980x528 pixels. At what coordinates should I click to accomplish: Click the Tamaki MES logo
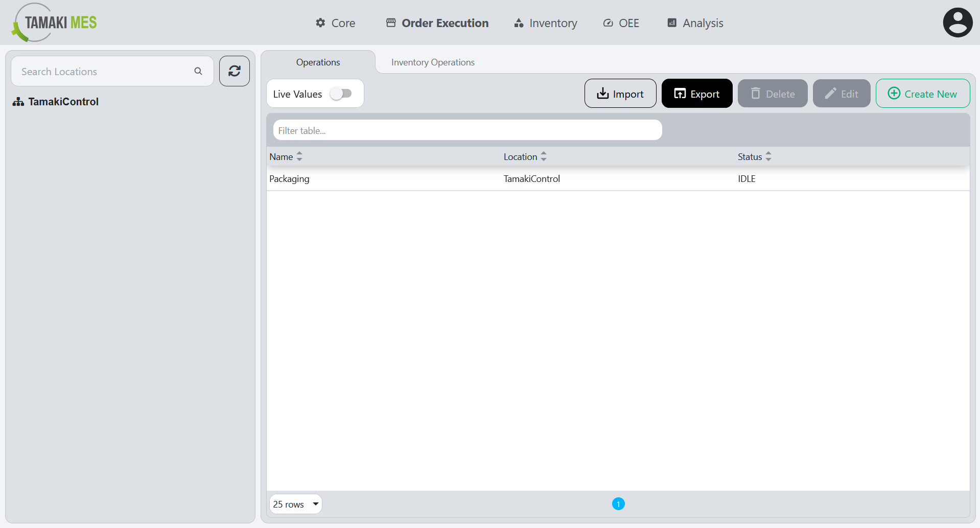coord(53,22)
